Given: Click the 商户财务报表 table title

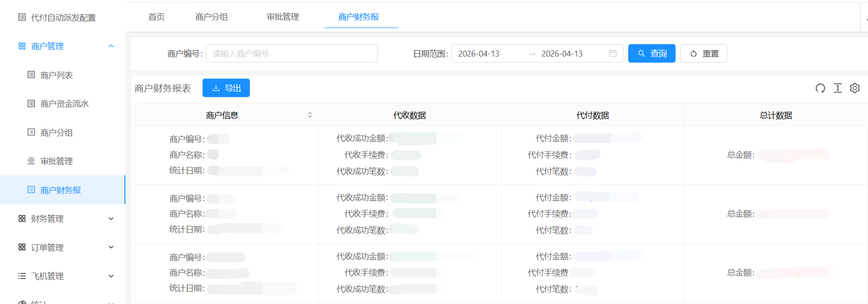Looking at the screenshot, I should [x=163, y=88].
